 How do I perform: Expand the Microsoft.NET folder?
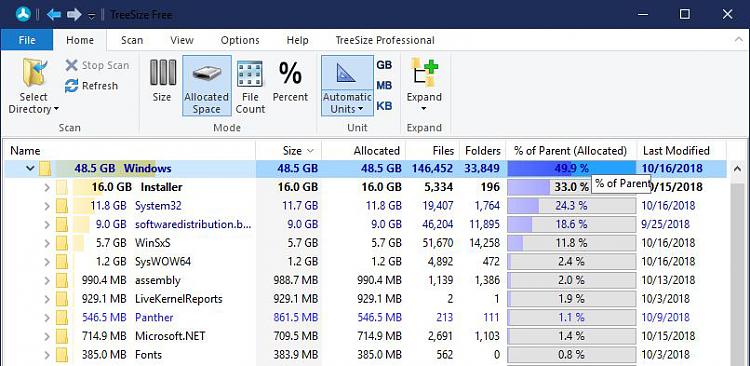46,336
